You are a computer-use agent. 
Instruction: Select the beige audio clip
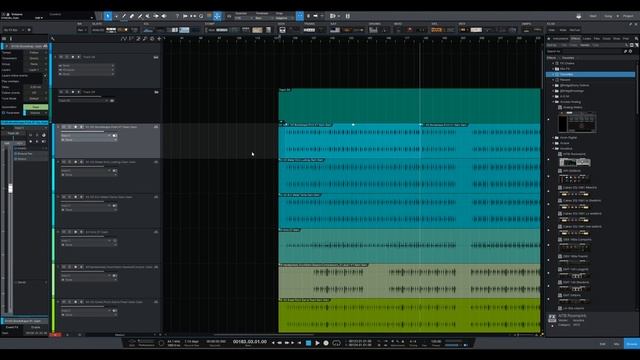409,281
